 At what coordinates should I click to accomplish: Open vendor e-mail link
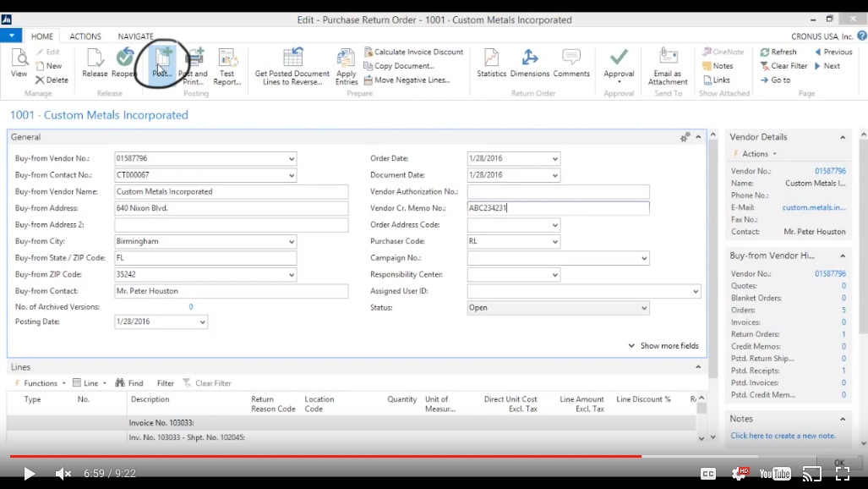pos(814,207)
